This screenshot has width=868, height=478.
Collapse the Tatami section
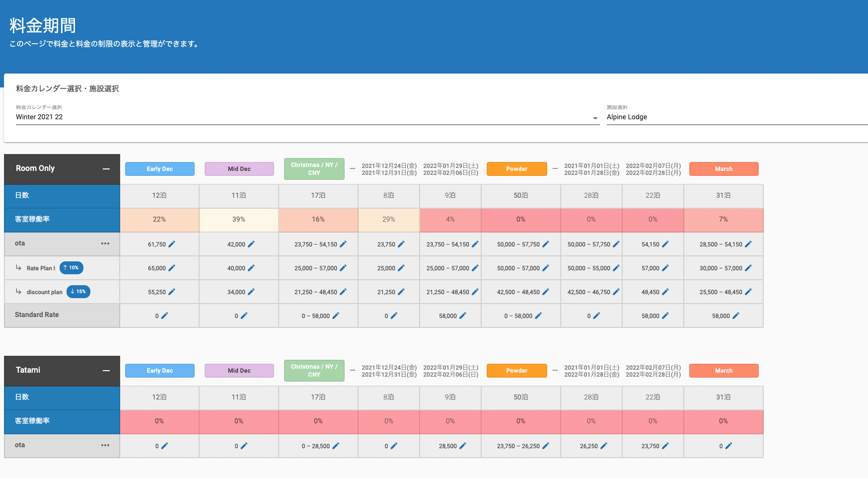click(106, 370)
